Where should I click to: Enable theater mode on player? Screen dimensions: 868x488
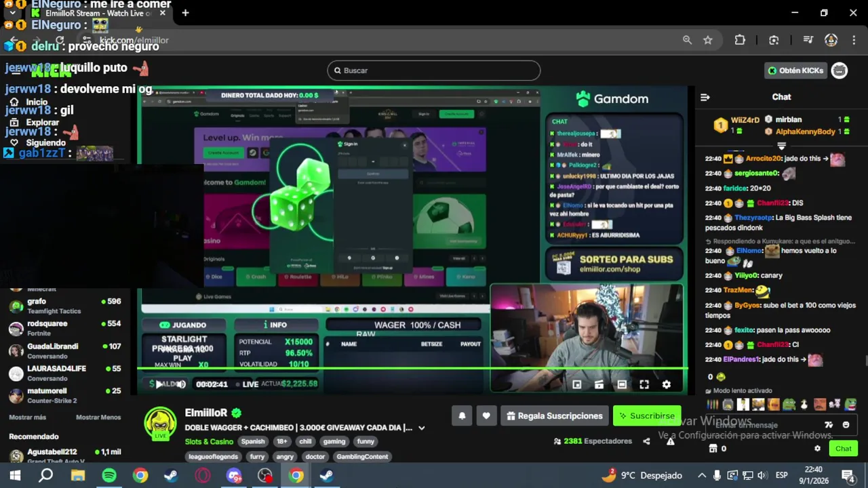click(x=622, y=384)
